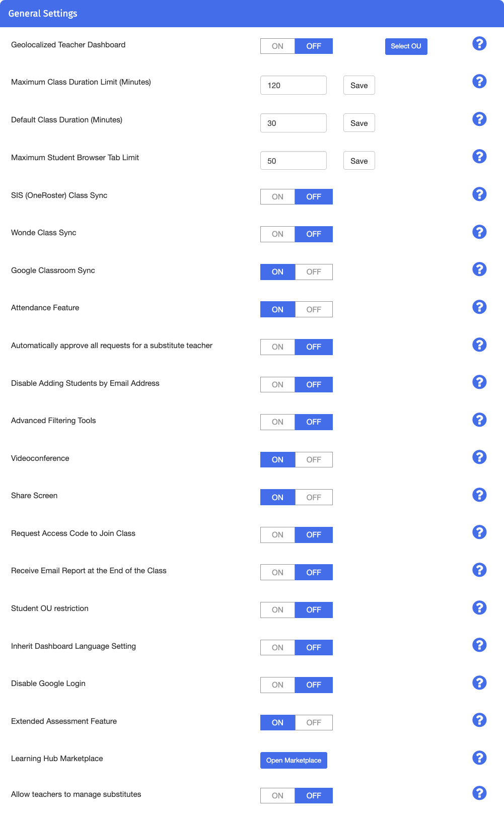
Task: Turn OFF Google Classroom Sync
Action: click(314, 272)
